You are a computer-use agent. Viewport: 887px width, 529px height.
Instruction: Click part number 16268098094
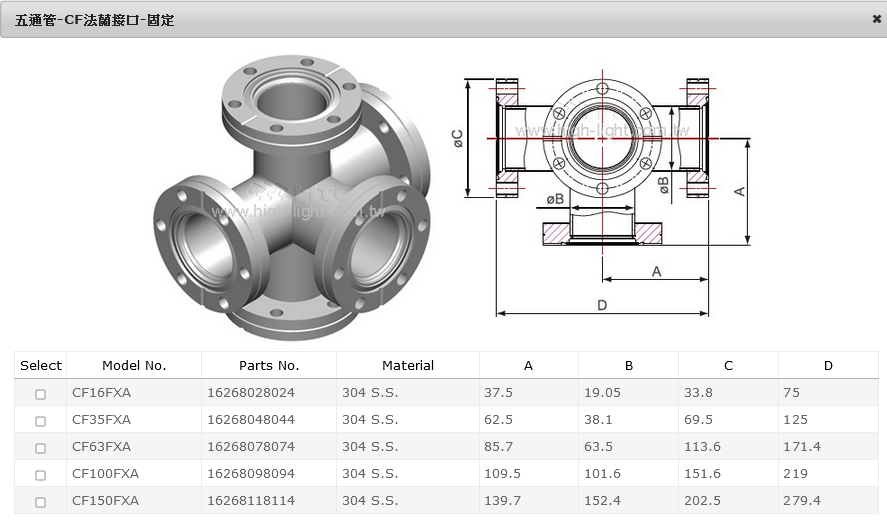pyautogui.click(x=251, y=474)
